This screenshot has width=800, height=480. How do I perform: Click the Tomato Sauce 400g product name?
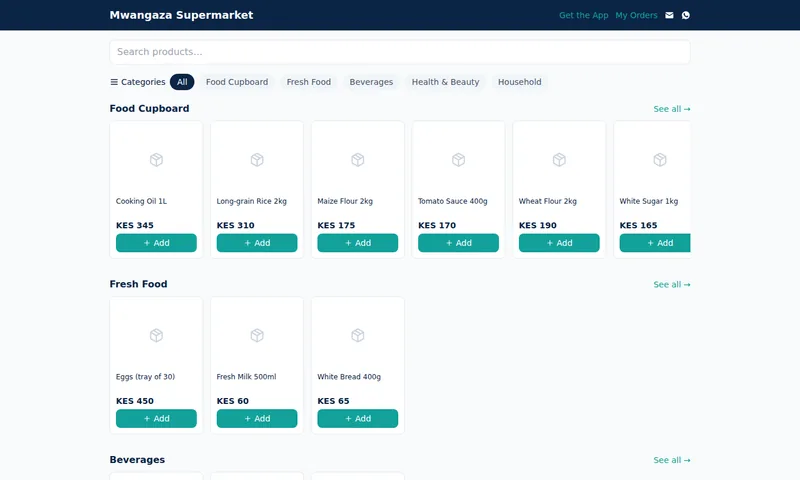pyautogui.click(x=453, y=201)
